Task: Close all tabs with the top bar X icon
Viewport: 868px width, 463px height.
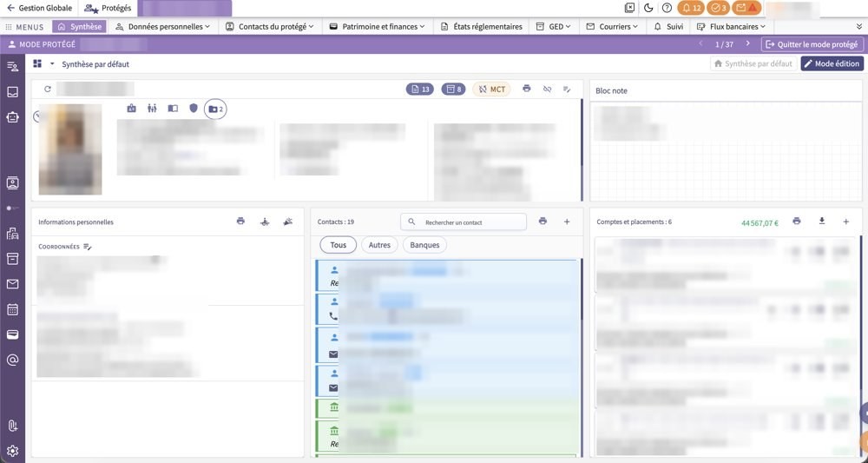Action: click(x=629, y=8)
